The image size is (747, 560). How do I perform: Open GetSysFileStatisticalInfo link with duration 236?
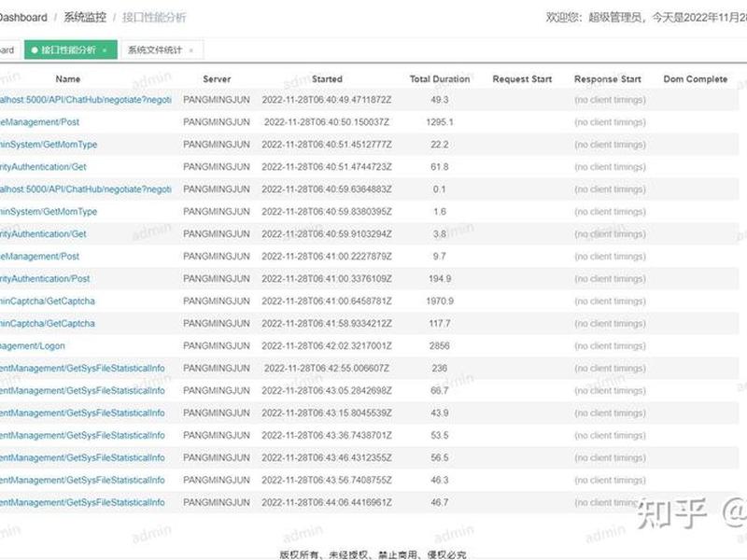click(82, 369)
